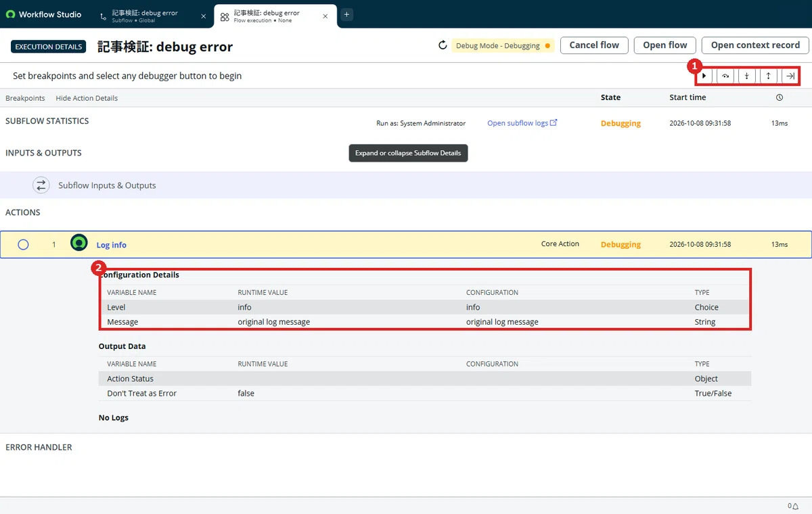The height and width of the screenshot is (514, 812).
Task: Click the Cancel flow button
Action: tap(594, 45)
